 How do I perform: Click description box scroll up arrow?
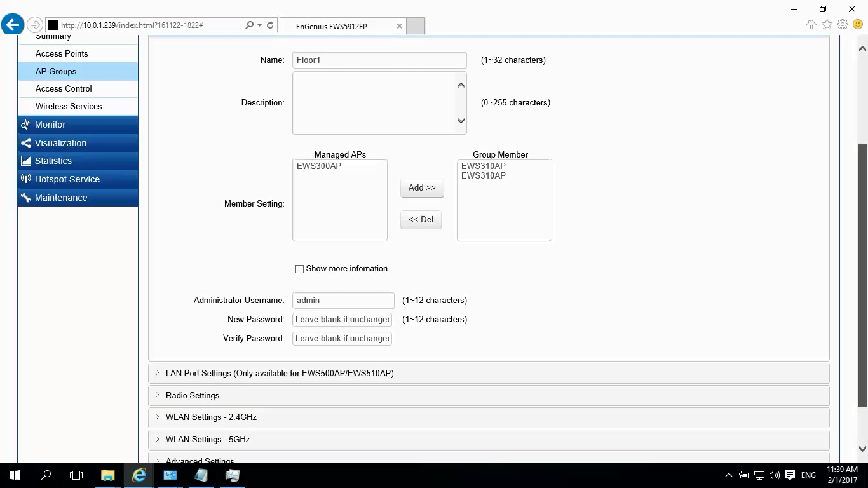[461, 85]
